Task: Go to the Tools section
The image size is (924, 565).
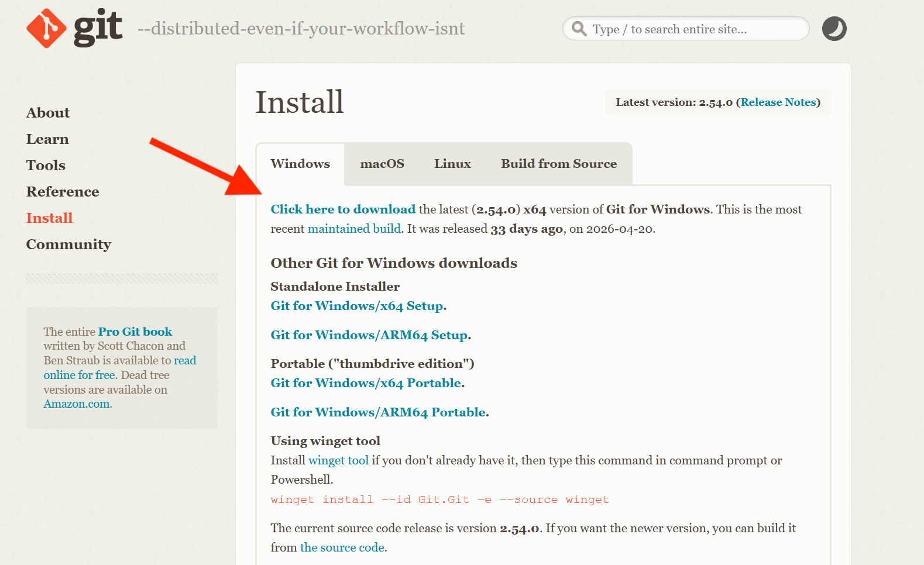Action: pyautogui.click(x=46, y=166)
